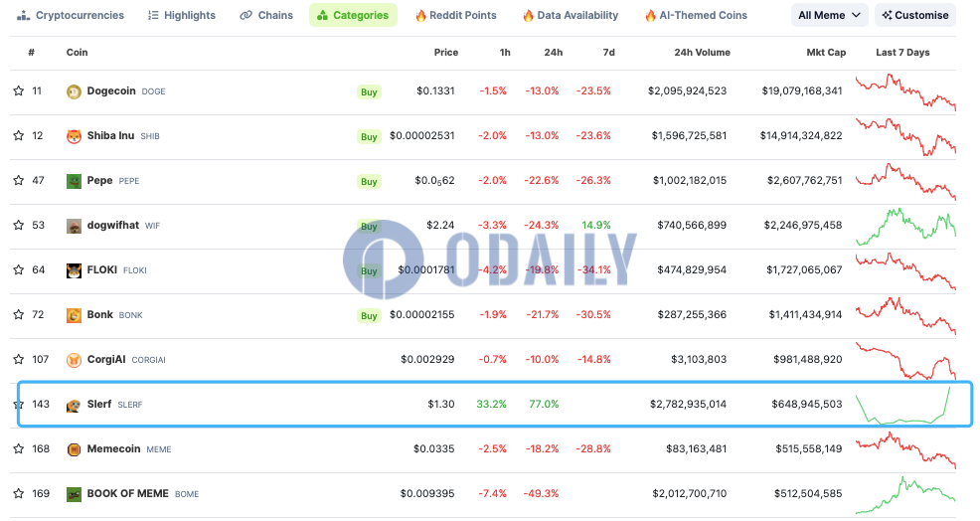980x521 pixels.
Task: Click the Buy button for Pepe
Action: (x=369, y=181)
